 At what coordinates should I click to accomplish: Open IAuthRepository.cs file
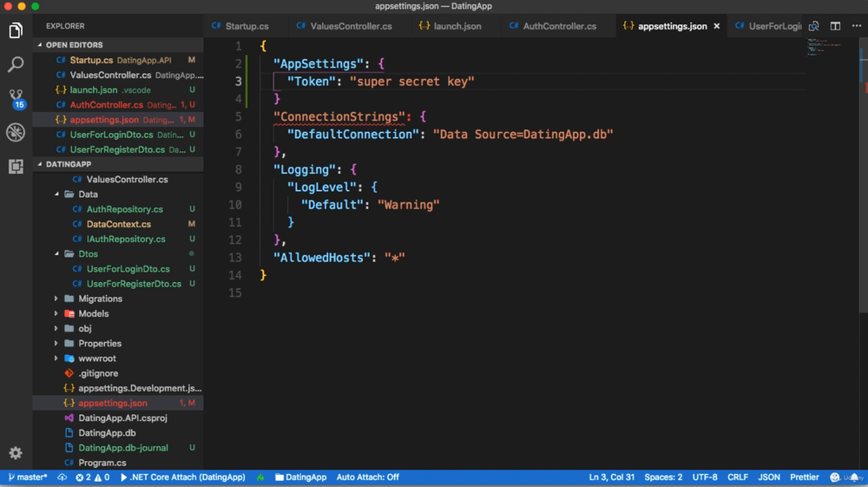coord(118,239)
